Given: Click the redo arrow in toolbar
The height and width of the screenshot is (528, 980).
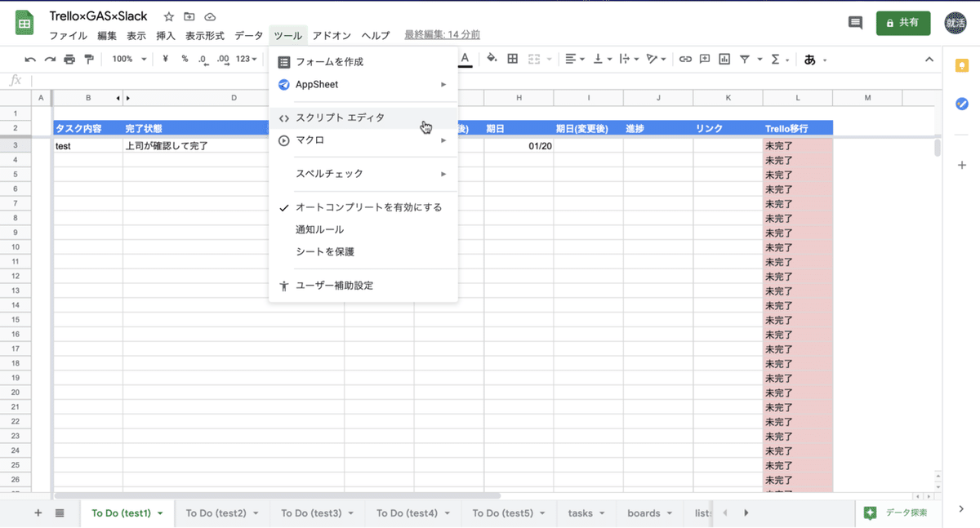Looking at the screenshot, I should 50,60.
